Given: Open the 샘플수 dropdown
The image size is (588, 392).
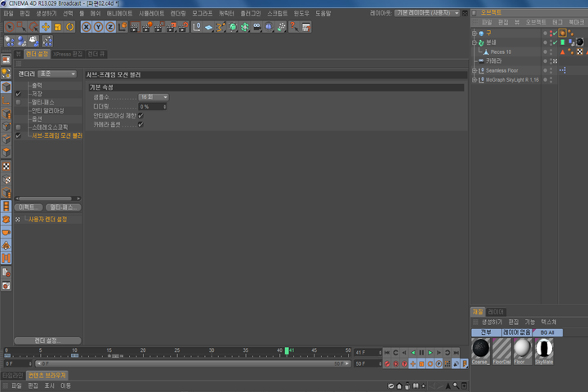Looking at the screenshot, I should pos(154,97).
